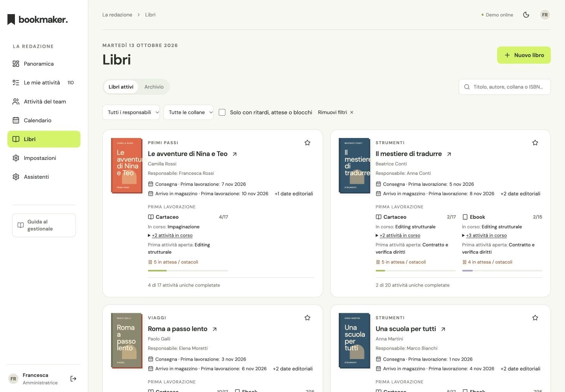The width and height of the screenshot is (565, 392).
Task: Click Ebook progress bar for Il mestiere di tradurre
Action: [502, 270]
